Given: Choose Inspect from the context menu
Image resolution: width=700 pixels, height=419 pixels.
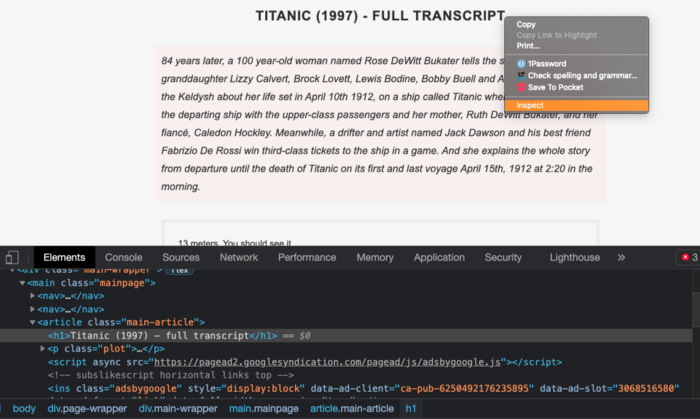Looking at the screenshot, I should pyautogui.click(x=576, y=105).
